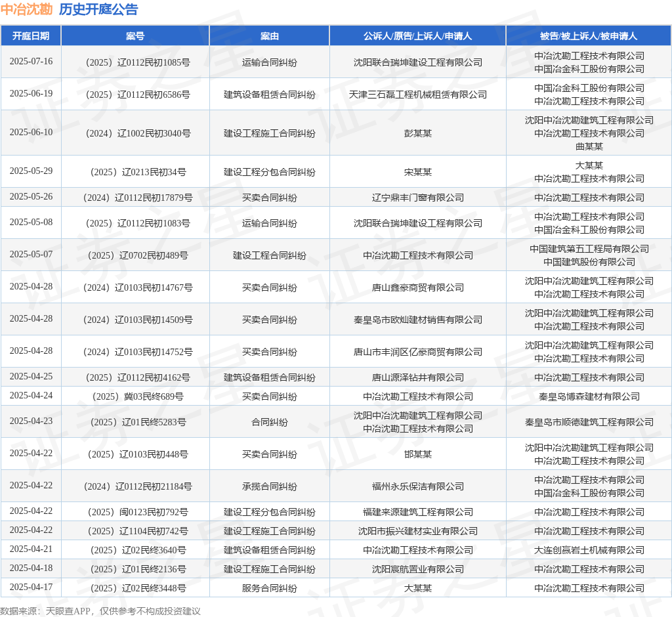The image size is (672, 617).
Task: Click the date 2025-04-25
Action: [31, 376]
